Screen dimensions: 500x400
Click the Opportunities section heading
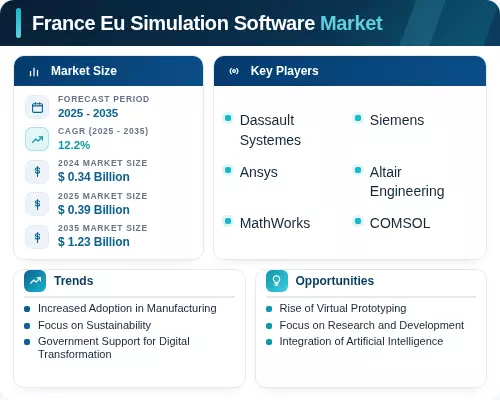tap(335, 281)
